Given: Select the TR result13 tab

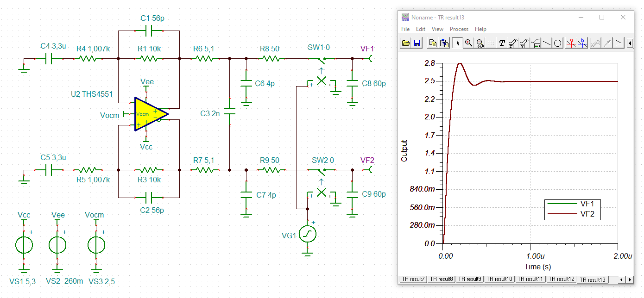Looking at the screenshot, I should (593, 279).
